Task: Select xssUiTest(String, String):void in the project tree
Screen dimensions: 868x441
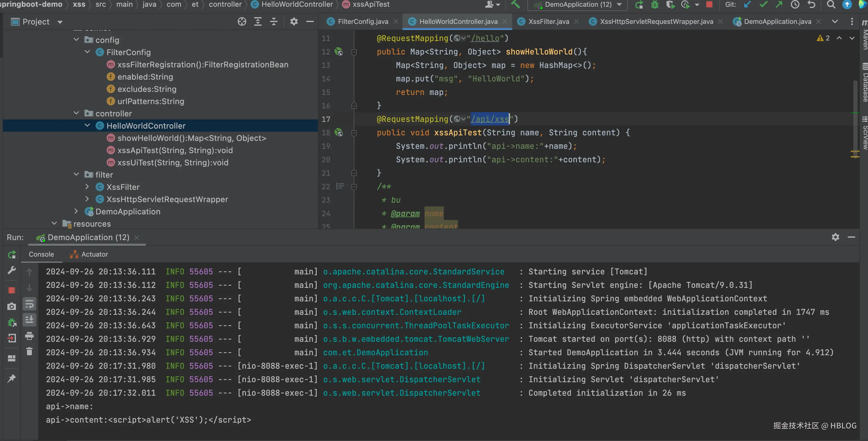Action: pyautogui.click(x=172, y=163)
